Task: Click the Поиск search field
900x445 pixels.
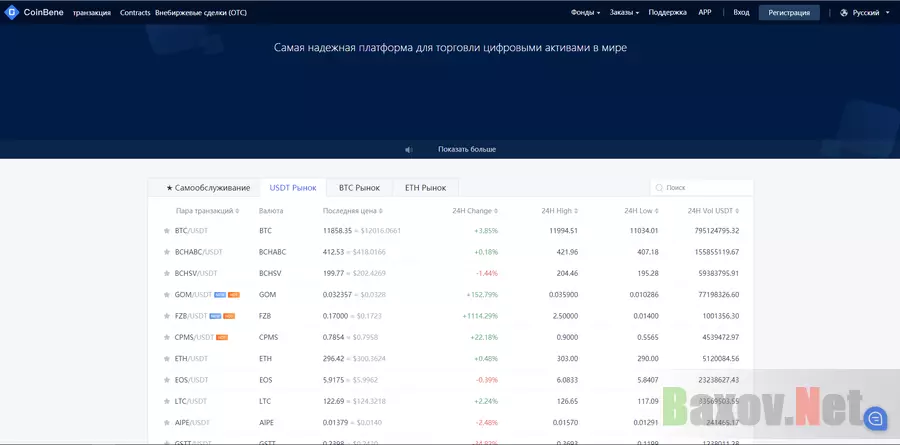Action: tap(702, 188)
